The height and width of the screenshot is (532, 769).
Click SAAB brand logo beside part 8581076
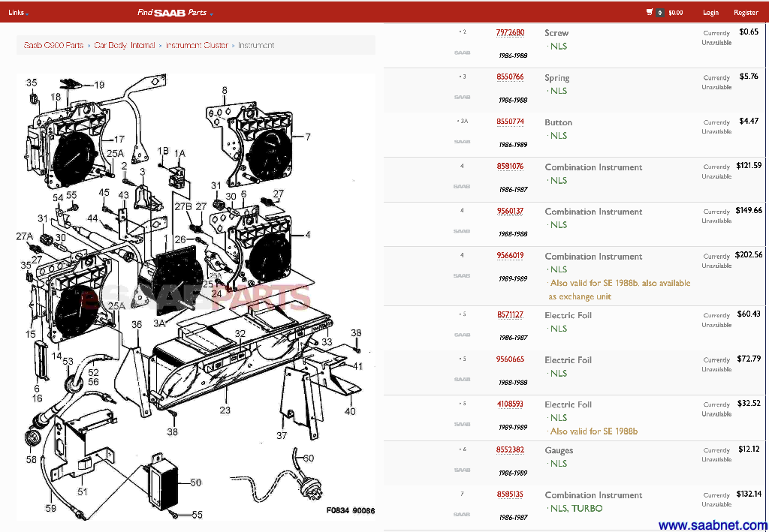(x=462, y=187)
